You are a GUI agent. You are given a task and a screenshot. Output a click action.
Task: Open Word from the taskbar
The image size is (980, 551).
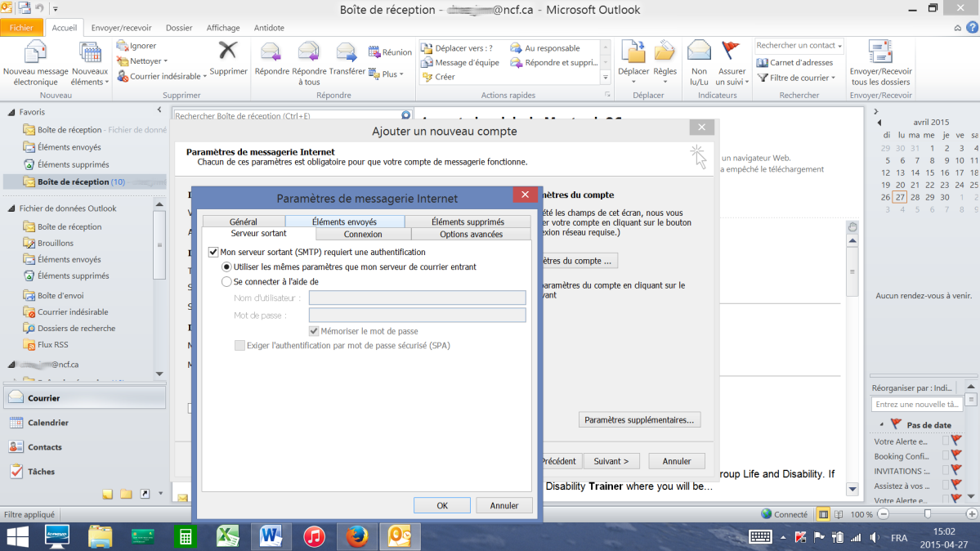[271, 536]
